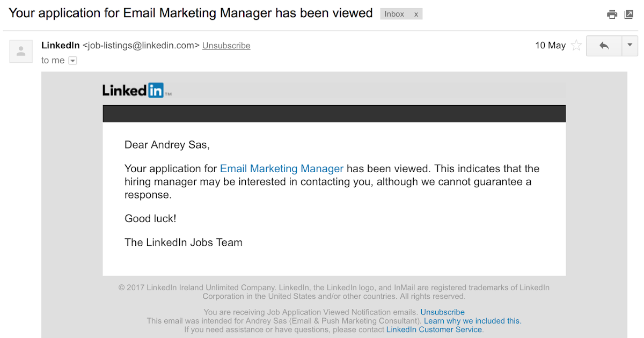644x338 pixels.
Task: Open "Learn why we included this" link
Action: coord(472,321)
